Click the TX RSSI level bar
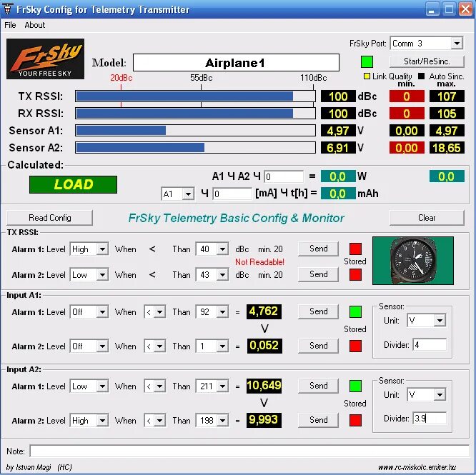This screenshot has height=475, width=476. click(x=195, y=96)
